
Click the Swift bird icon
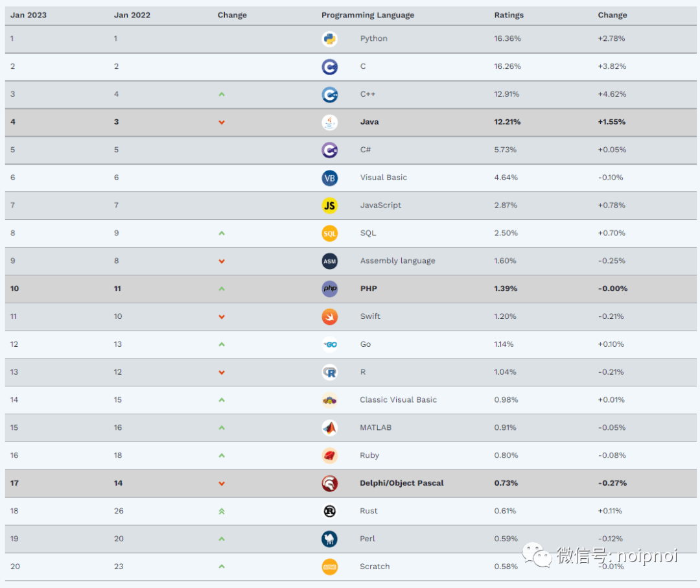pos(330,316)
